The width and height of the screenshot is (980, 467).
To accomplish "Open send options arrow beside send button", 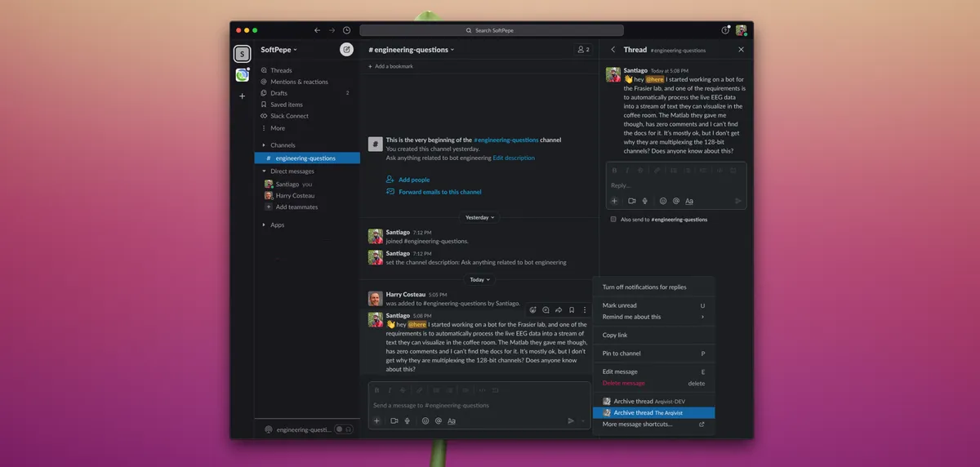I will point(582,420).
